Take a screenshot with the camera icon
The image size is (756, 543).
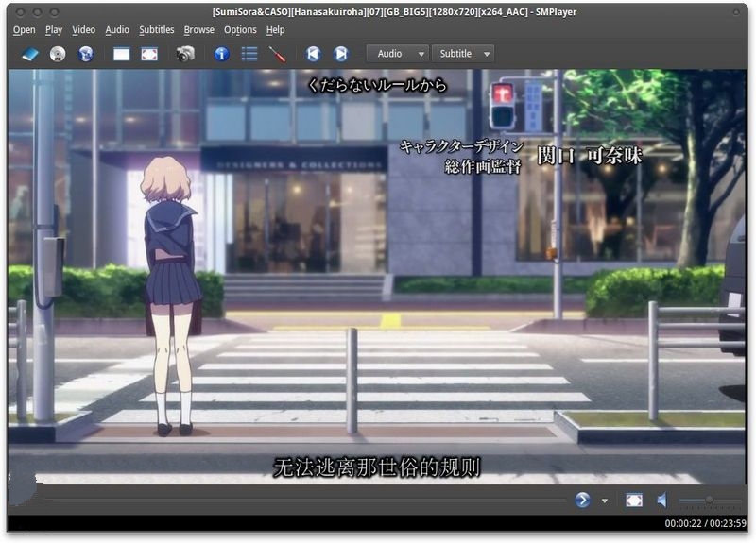(185, 54)
